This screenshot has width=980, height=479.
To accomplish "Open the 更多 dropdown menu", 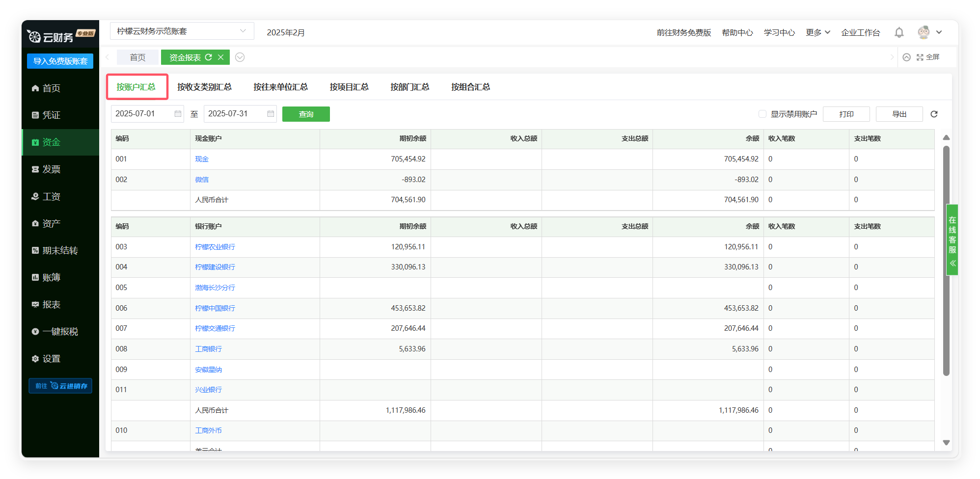I will [x=817, y=32].
